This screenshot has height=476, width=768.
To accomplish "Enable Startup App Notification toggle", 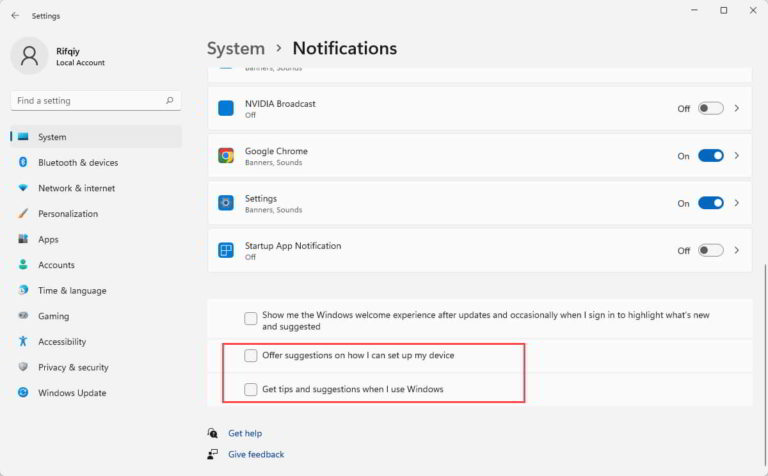I will pos(711,250).
